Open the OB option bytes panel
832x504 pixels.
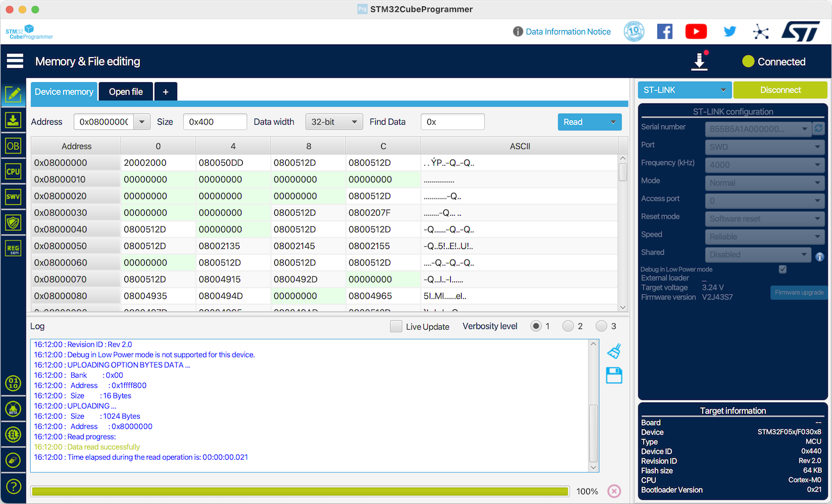13,145
